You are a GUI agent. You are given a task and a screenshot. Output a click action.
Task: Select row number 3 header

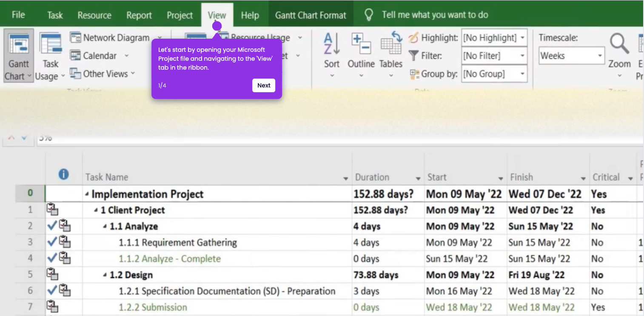30,242
